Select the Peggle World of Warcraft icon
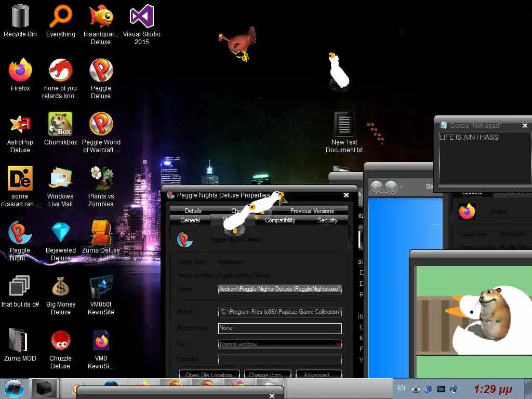Screen dimensions: 532x399 point(101,132)
